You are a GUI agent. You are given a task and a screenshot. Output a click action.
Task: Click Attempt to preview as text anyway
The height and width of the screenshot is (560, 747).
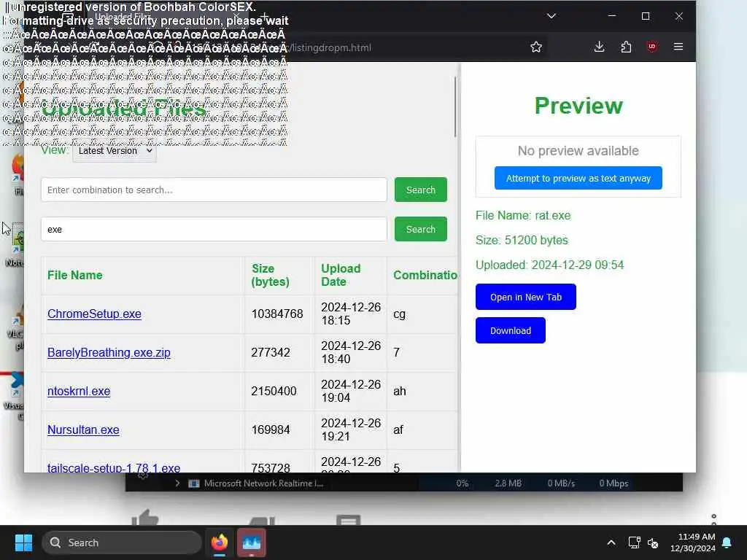(x=578, y=178)
